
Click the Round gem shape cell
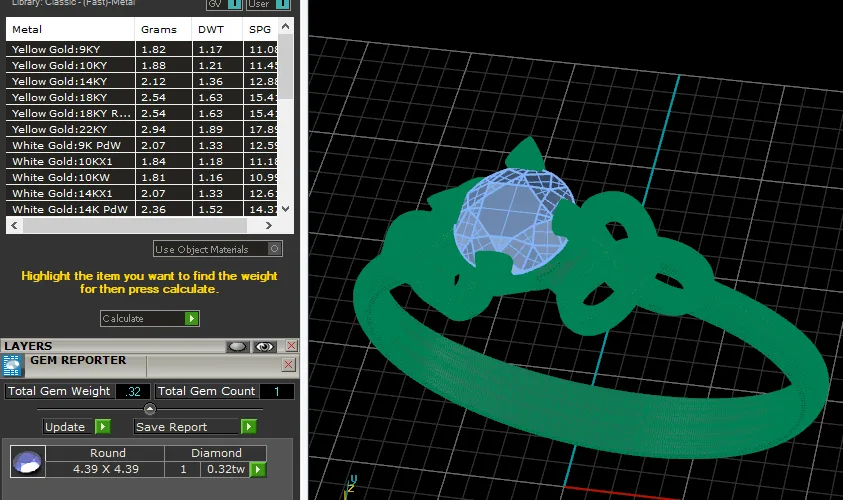click(x=105, y=453)
